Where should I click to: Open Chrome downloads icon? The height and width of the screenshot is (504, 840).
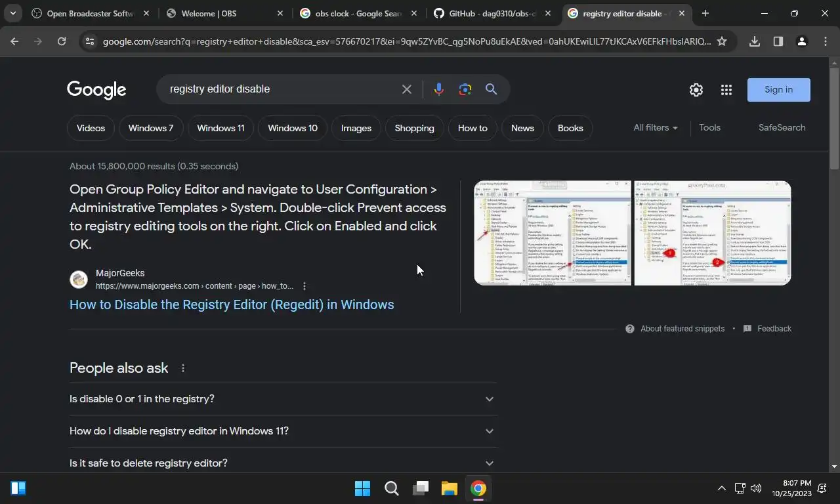pyautogui.click(x=755, y=41)
